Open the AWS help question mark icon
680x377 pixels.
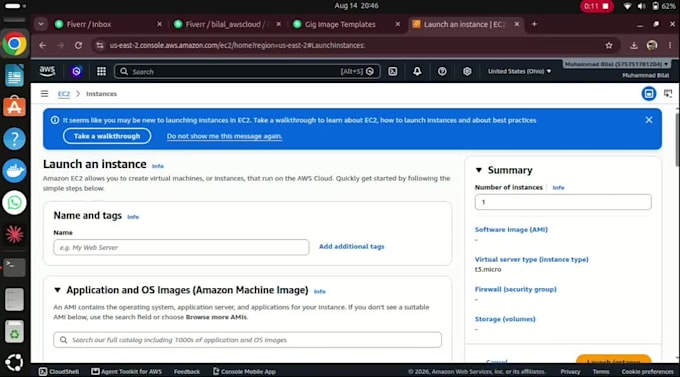(x=442, y=71)
